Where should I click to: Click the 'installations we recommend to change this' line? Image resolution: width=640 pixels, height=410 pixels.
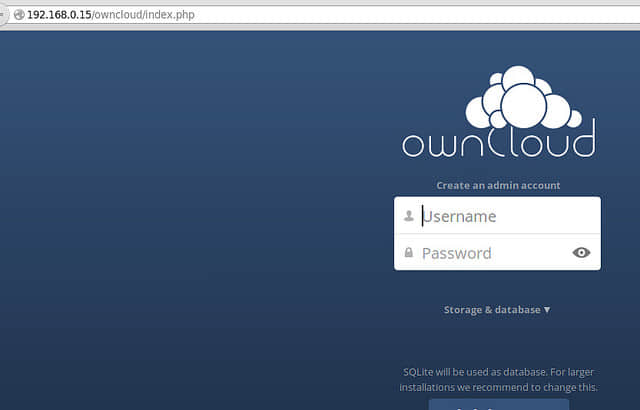tap(498, 387)
